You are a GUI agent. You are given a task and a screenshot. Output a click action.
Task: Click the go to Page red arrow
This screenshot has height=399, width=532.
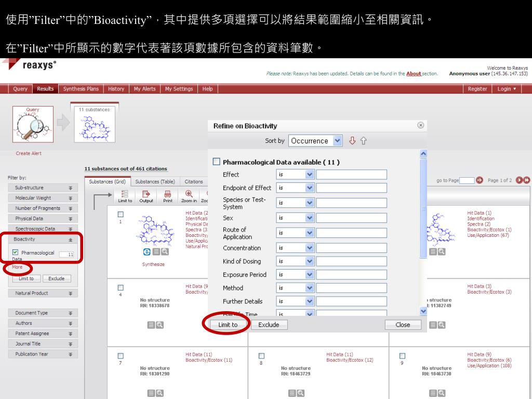(480, 180)
